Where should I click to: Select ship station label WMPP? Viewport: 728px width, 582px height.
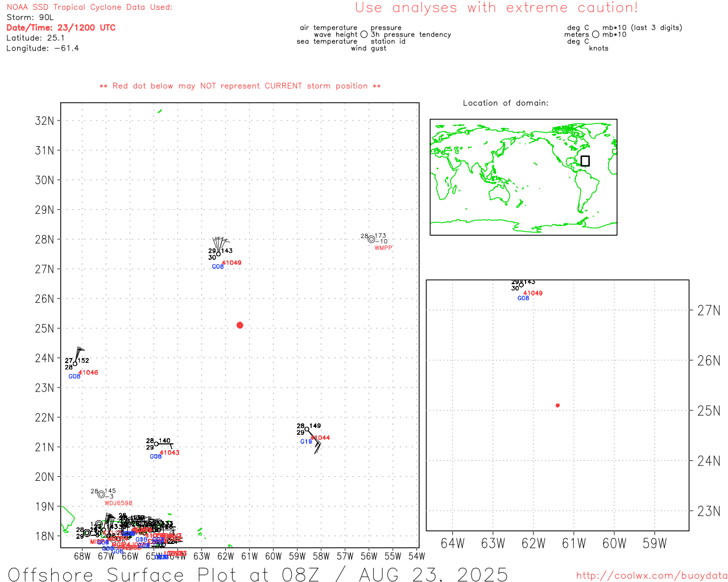tap(383, 248)
